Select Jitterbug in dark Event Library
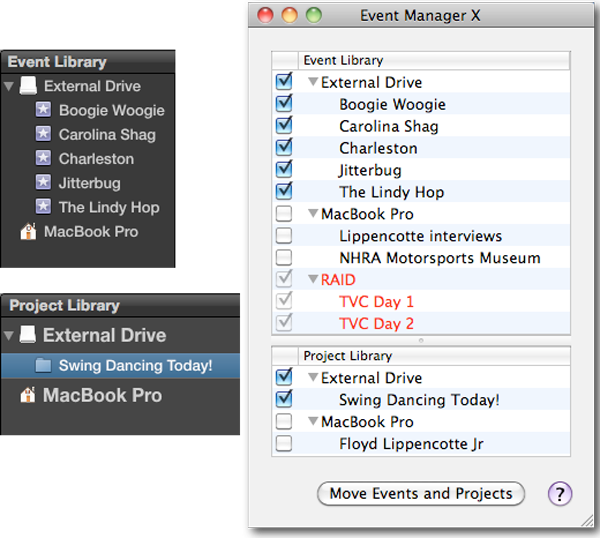600x538 pixels. tap(90, 183)
